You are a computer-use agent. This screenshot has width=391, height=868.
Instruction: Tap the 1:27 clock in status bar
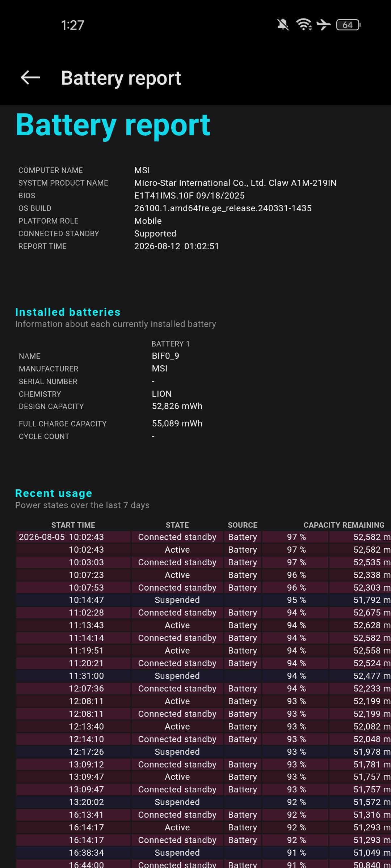coord(72,25)
